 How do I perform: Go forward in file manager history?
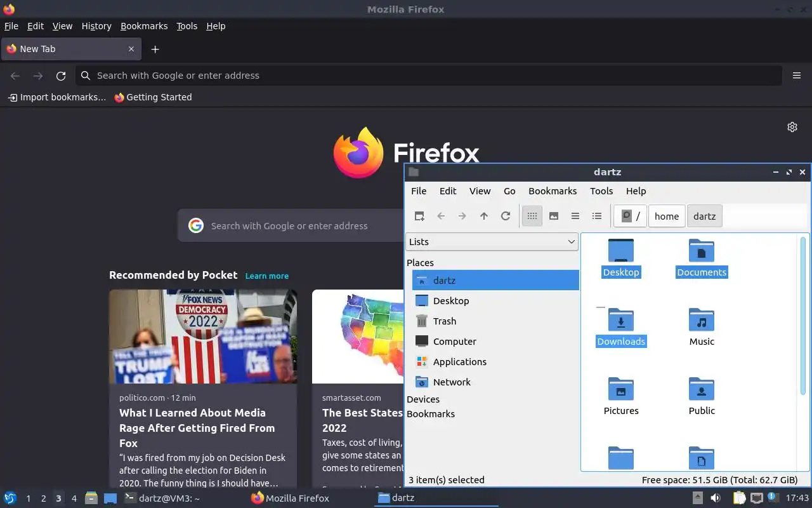[x=462, y=216]
